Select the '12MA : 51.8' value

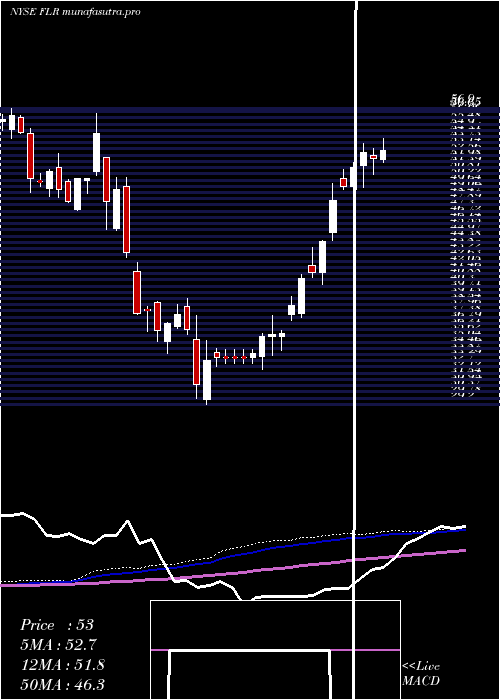click(63, 665)
